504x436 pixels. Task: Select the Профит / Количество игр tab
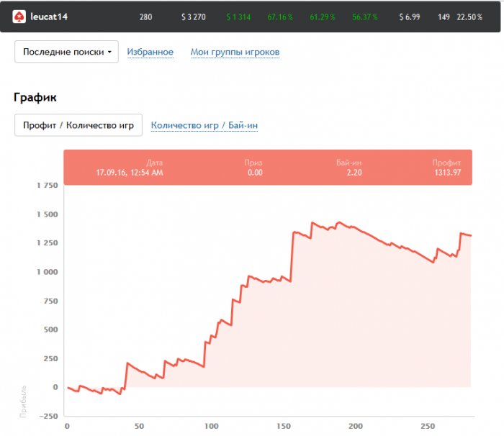pos(78,125)
